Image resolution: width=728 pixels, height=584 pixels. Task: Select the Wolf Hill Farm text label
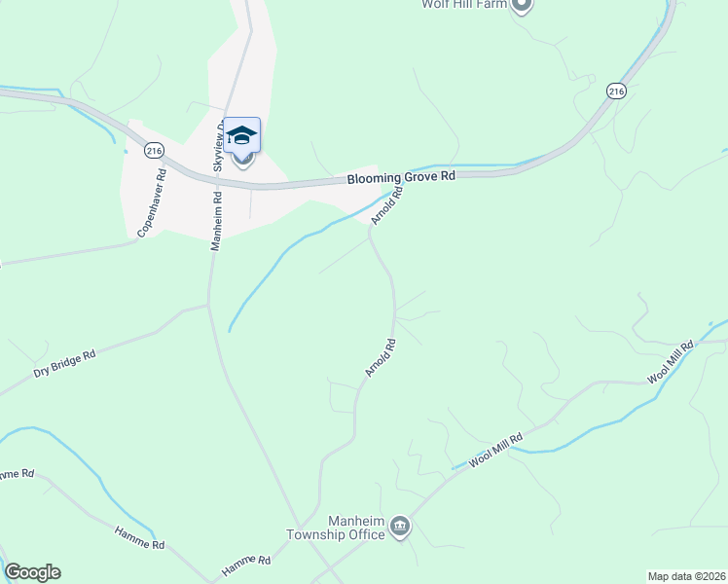(464, 5)
